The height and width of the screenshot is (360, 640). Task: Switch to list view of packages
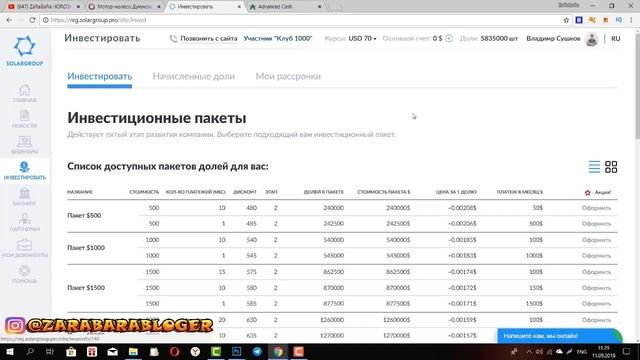tap(594, 167)
